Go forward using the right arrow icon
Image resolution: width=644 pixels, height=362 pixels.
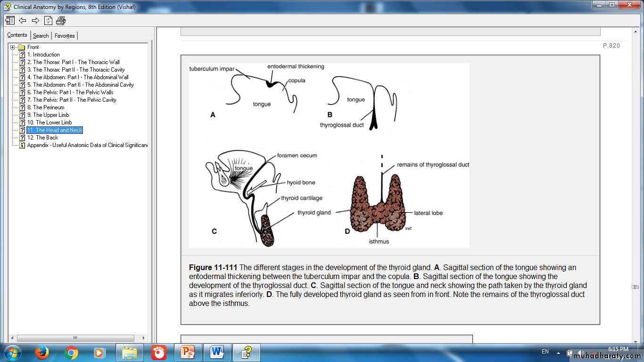pos(35,20)
